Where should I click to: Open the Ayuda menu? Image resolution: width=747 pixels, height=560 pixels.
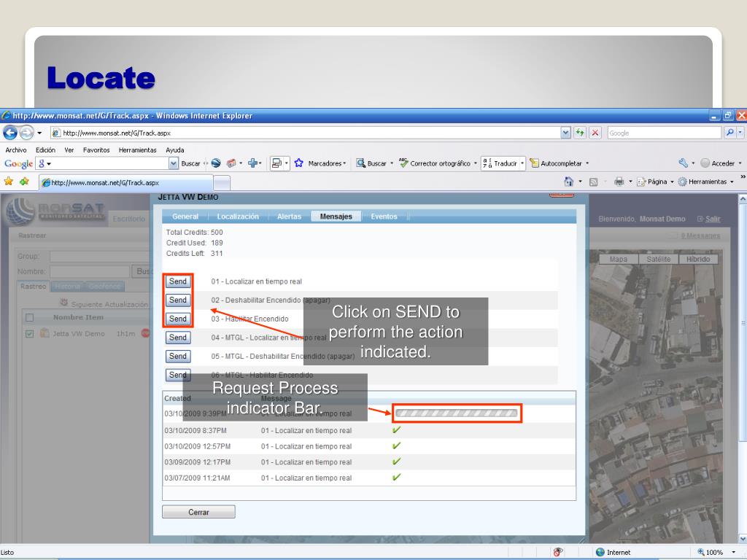pyautogui.click(x=175, y=149)
